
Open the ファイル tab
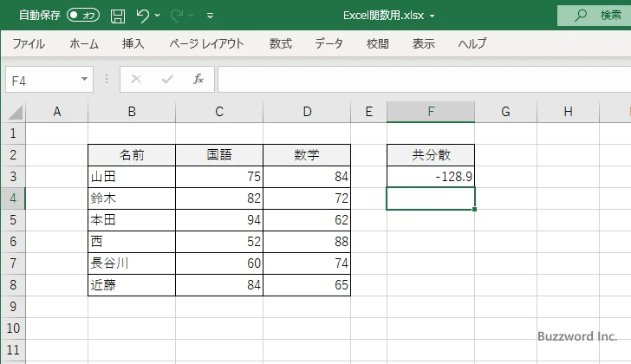coord(29,43)
